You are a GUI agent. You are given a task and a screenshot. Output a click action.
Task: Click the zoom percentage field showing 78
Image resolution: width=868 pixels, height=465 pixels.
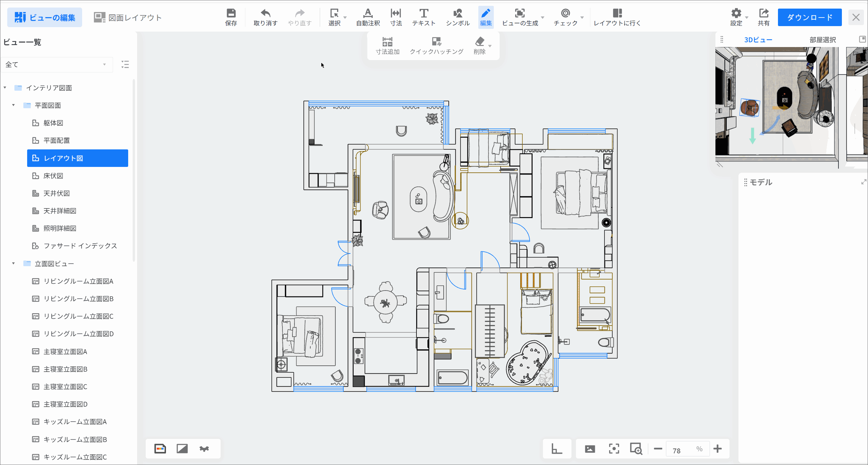pos(688,449)
